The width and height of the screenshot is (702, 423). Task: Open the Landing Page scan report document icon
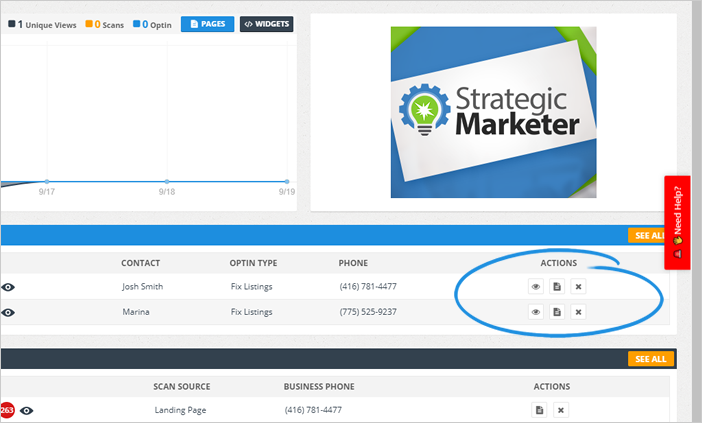tap(539, 410)
